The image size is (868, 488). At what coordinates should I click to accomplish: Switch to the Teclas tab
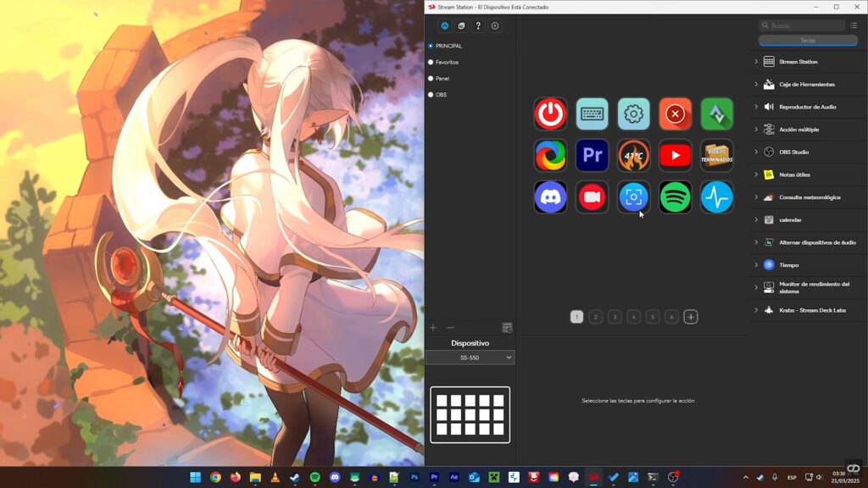808,41
